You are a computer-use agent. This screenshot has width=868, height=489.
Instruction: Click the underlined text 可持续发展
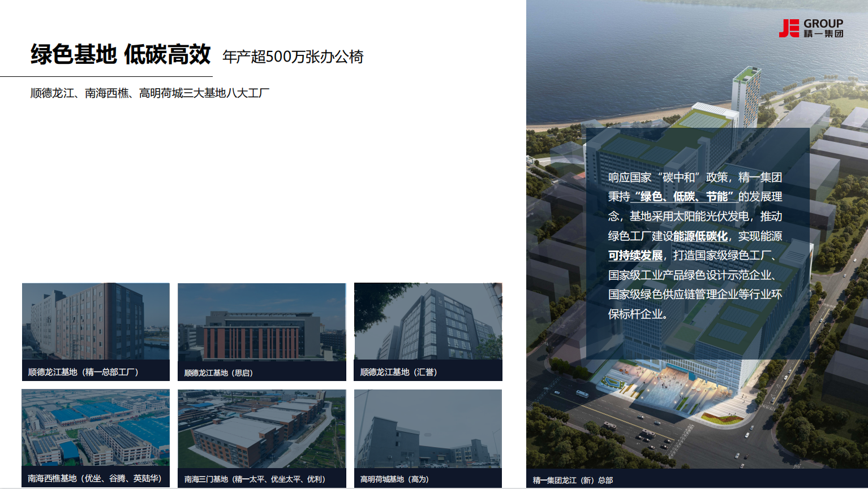[635, 256]
